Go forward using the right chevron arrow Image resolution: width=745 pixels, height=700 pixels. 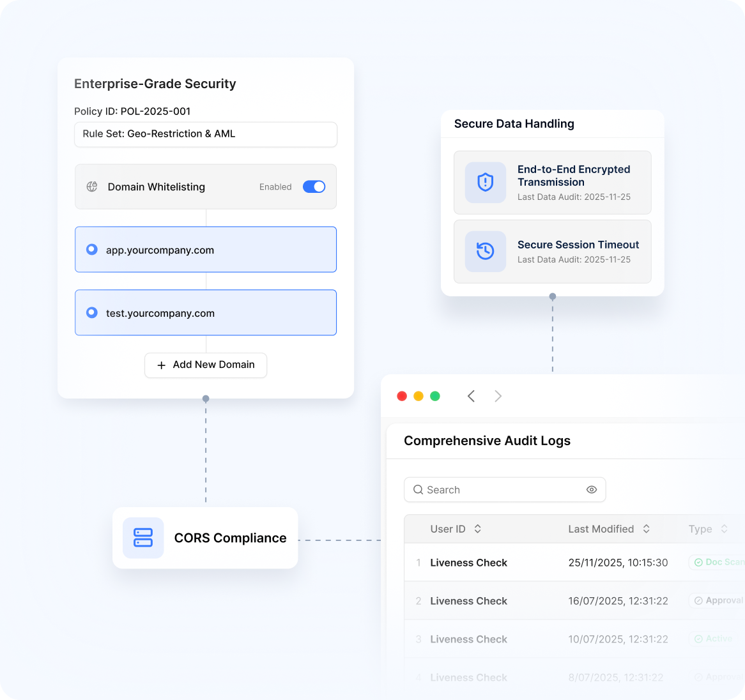pyautogui.click(x=498, y=396)
